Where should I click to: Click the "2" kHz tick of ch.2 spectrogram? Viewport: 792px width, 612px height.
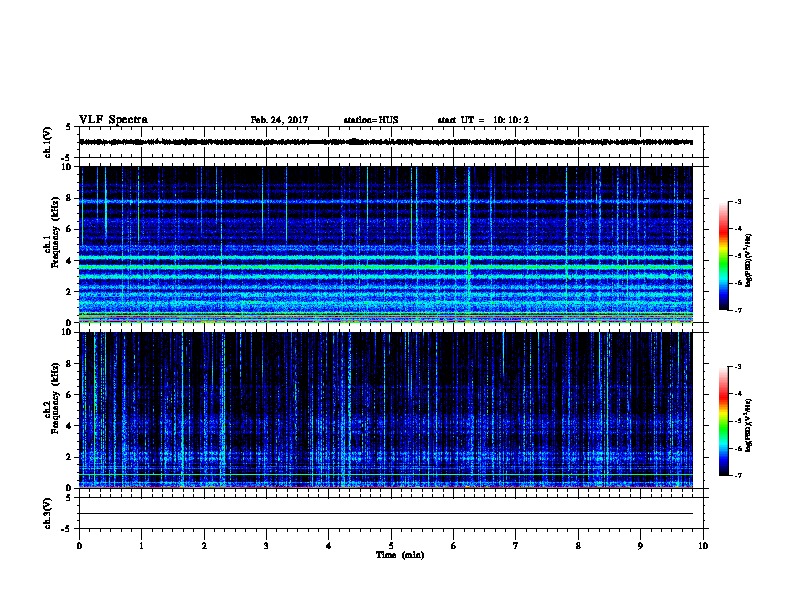[x=69, y=457]
